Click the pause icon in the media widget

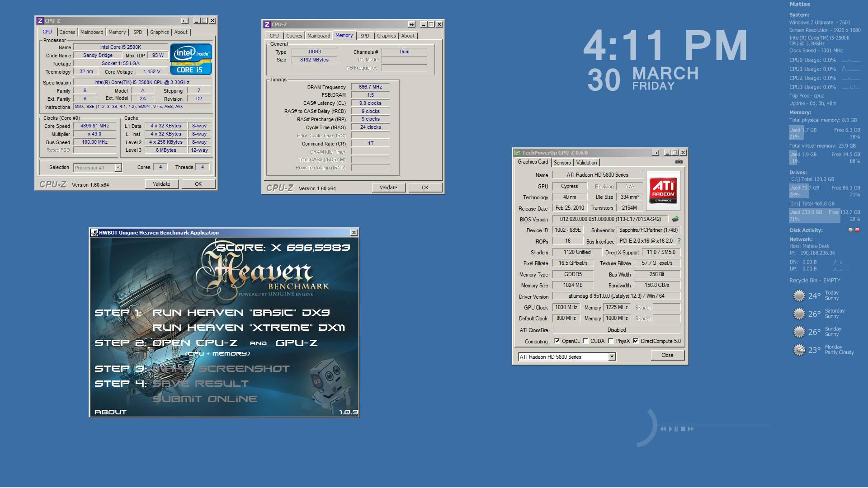click(x=676, y=429)
